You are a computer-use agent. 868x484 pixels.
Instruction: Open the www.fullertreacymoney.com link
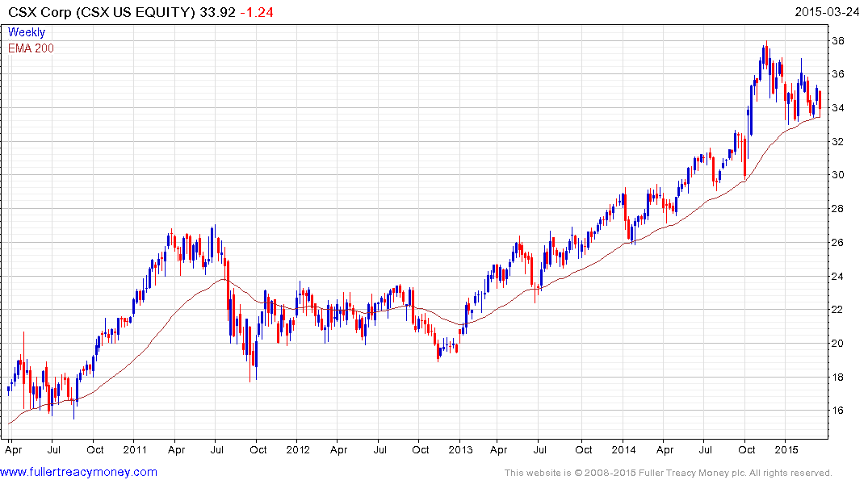(78, 472)
